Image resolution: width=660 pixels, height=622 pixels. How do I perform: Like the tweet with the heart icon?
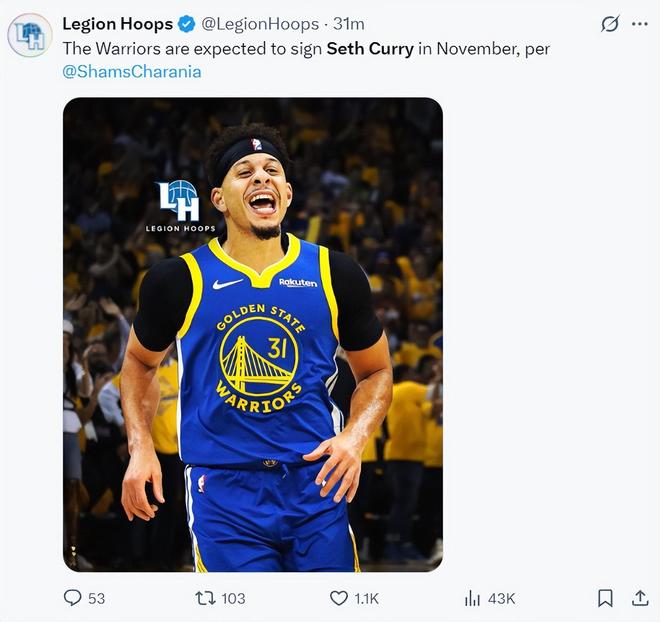[x=339, y=598]
